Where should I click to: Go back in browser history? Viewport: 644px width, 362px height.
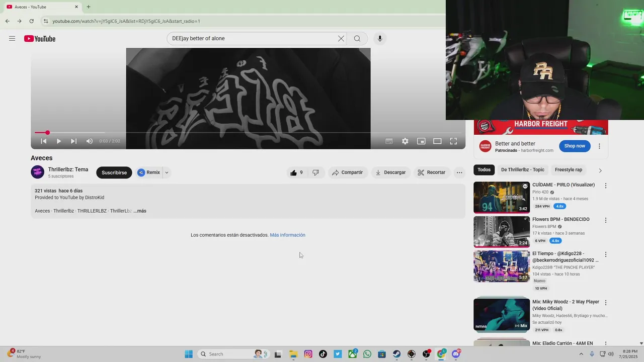click(x=7, y=21)
